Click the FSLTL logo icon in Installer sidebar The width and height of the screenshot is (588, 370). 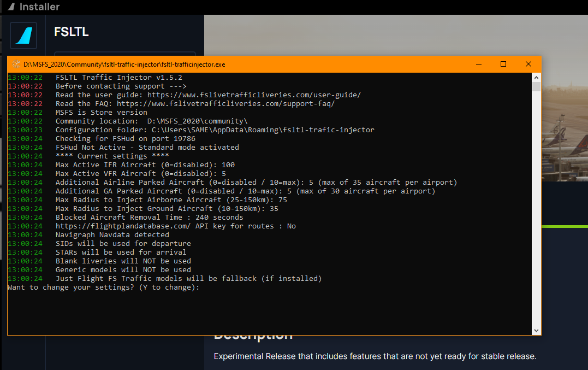click(x=23, y=36)
